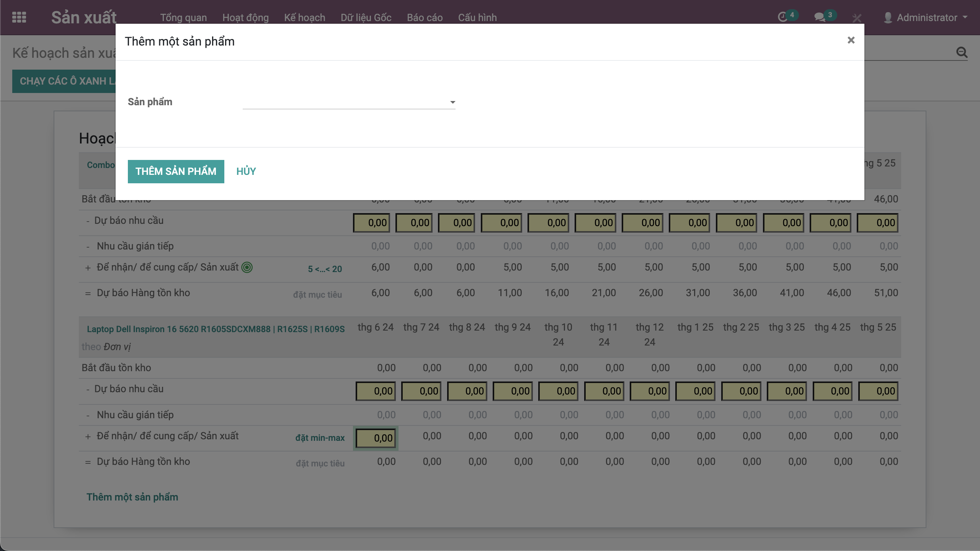Click the 5 <...< 20 range link
The width and height of the screenshot is (980, 551).
coord(325,269)
